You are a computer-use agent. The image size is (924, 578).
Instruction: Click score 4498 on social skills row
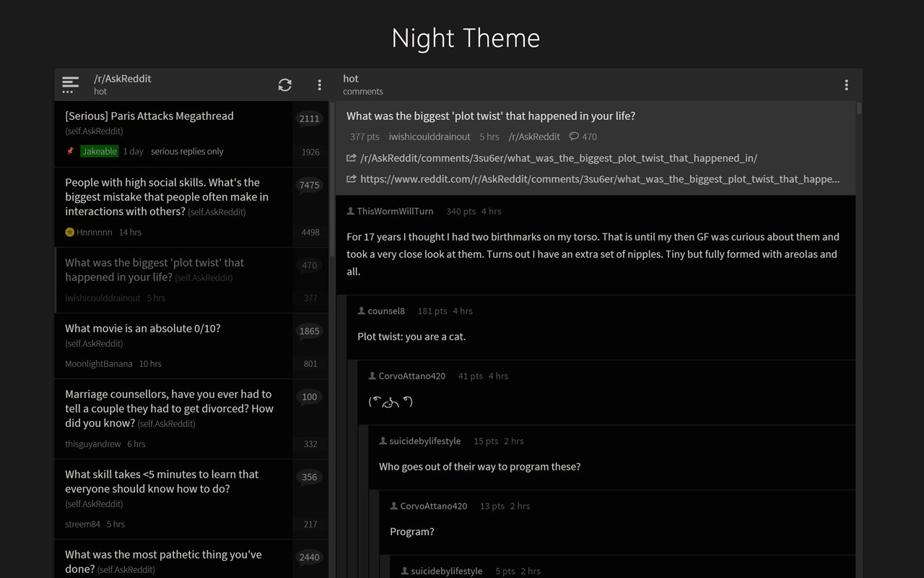click(310, 232)
